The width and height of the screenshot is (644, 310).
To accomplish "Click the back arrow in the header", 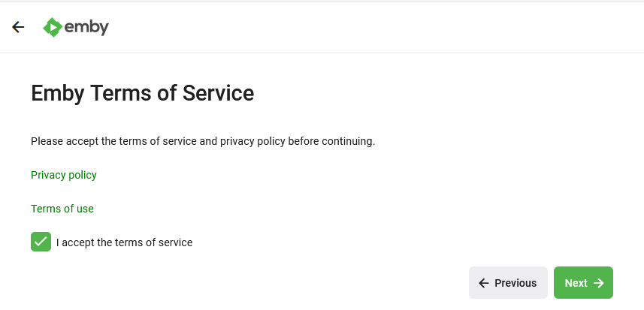I will click(x=18, y=27).
